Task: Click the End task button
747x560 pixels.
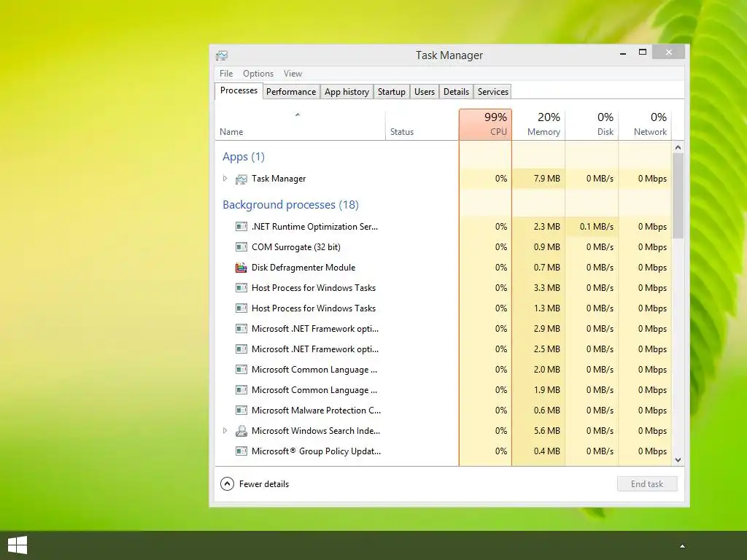Action: point(647,484)
